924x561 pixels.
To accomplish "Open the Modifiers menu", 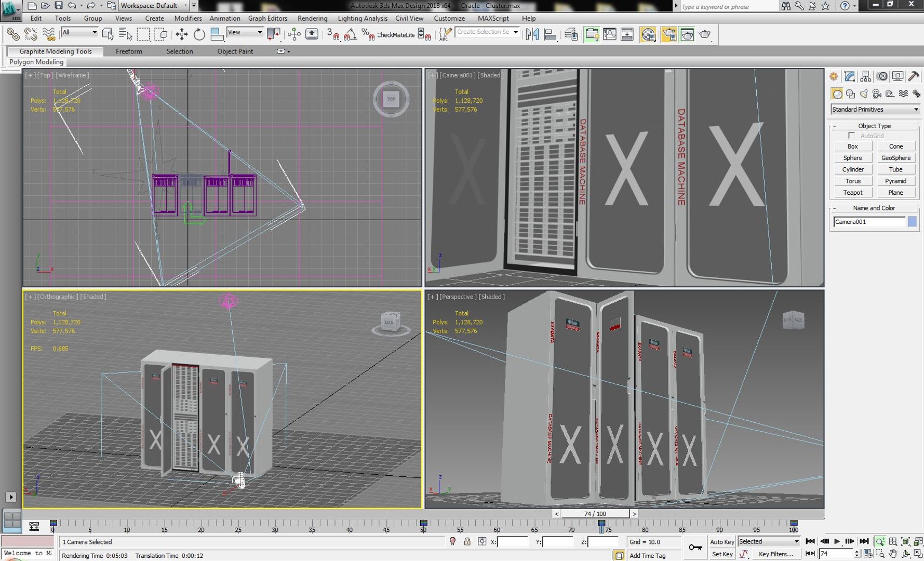I will [x=188, y=18].
